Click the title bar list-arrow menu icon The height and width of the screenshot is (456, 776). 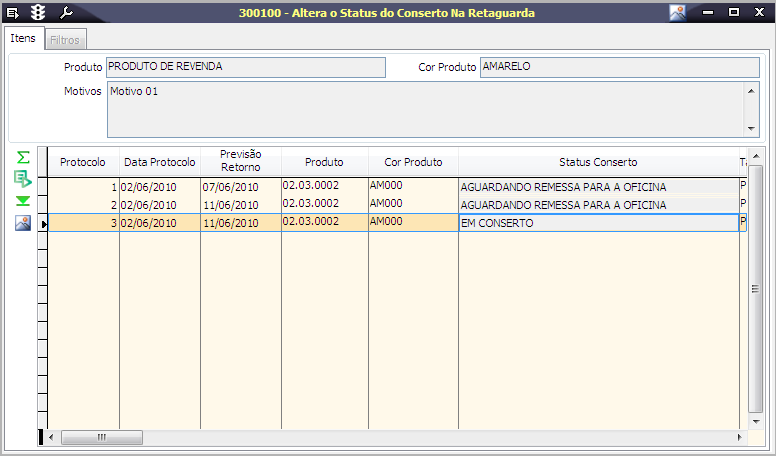tap(12, 12)
